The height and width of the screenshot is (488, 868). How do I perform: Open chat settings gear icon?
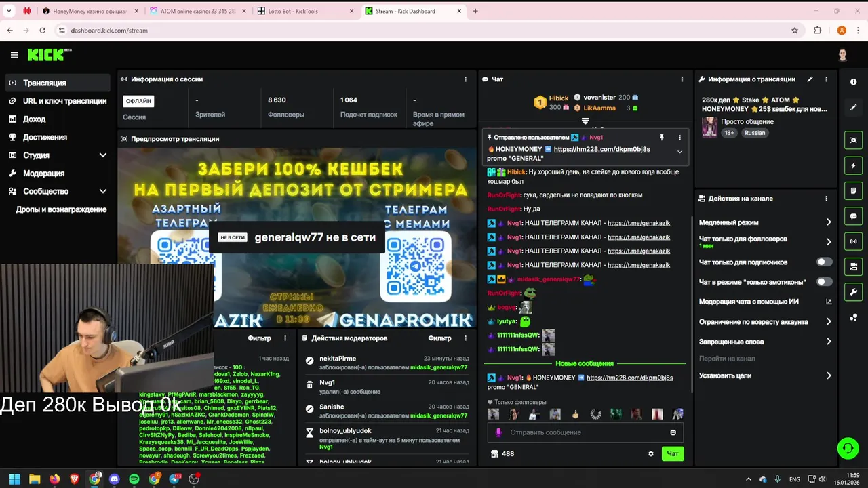click(x=651, y=454)
